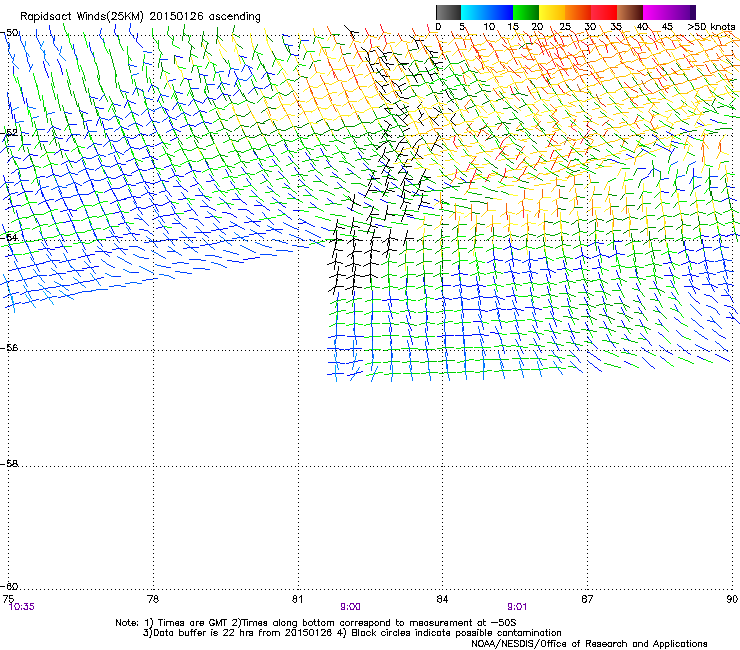The height and width of the screenshot is (650, 740).
Task: Click the brown 35-40 knots legend swatch
Action: pos(630,12)
